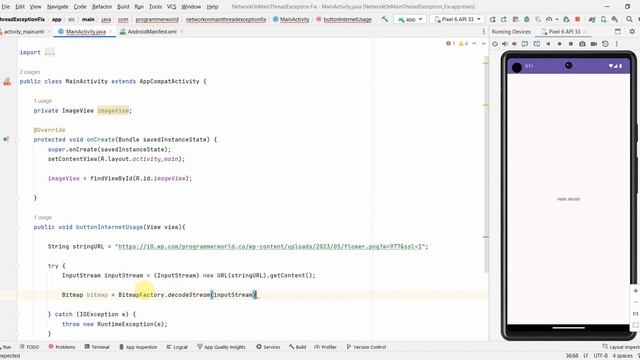Click the emulator Back triangle button
The image size is (640, 360).
(x=548, y=44)
